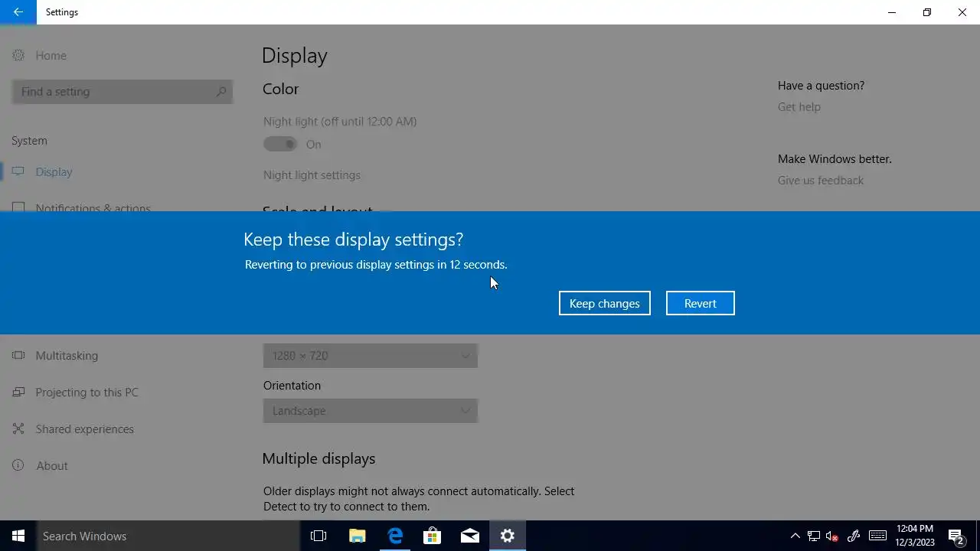Expand the Landscape orientation dropdown

point(371,410)
